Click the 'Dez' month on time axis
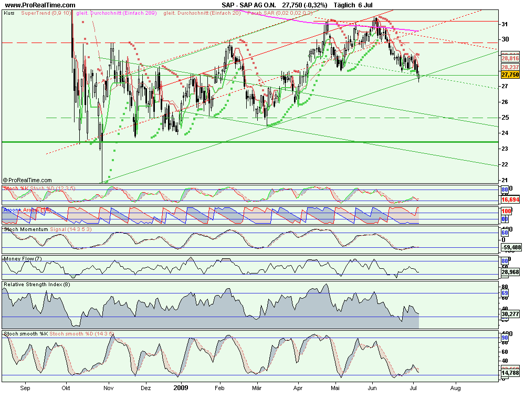Screen dimensions: 525x420 click(x=145, y=388)
